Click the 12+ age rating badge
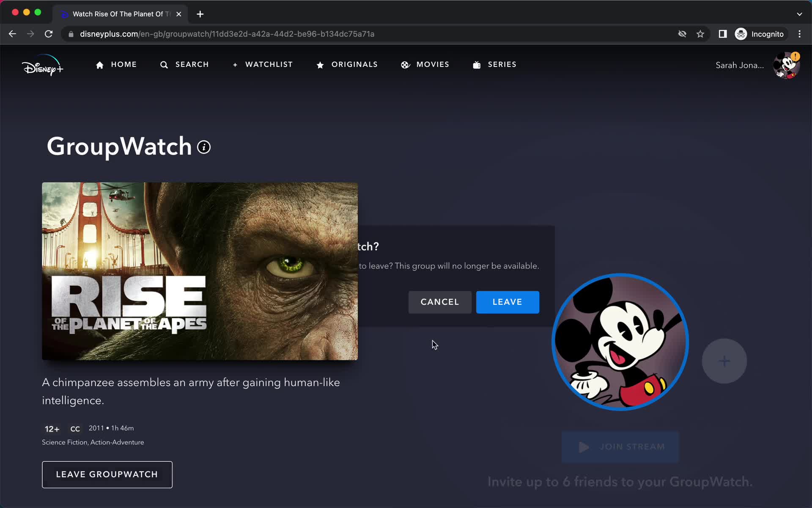Image resolution: width=812 pixels, height=508 pixels. (52, 429)
